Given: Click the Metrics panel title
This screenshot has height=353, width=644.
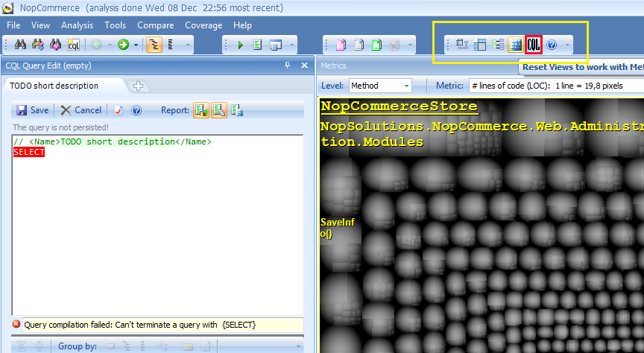Looking at the screenshot, I should [333, 66].
